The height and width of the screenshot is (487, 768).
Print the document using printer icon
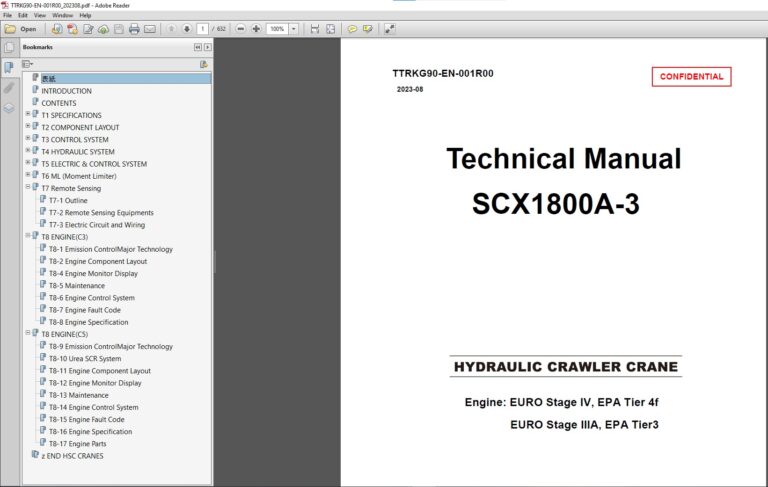click(134, 29)
